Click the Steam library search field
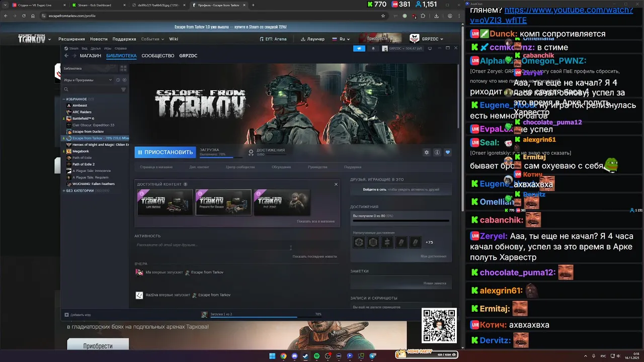The height and width of the screenshot is (362, 644). click(91, 89)
